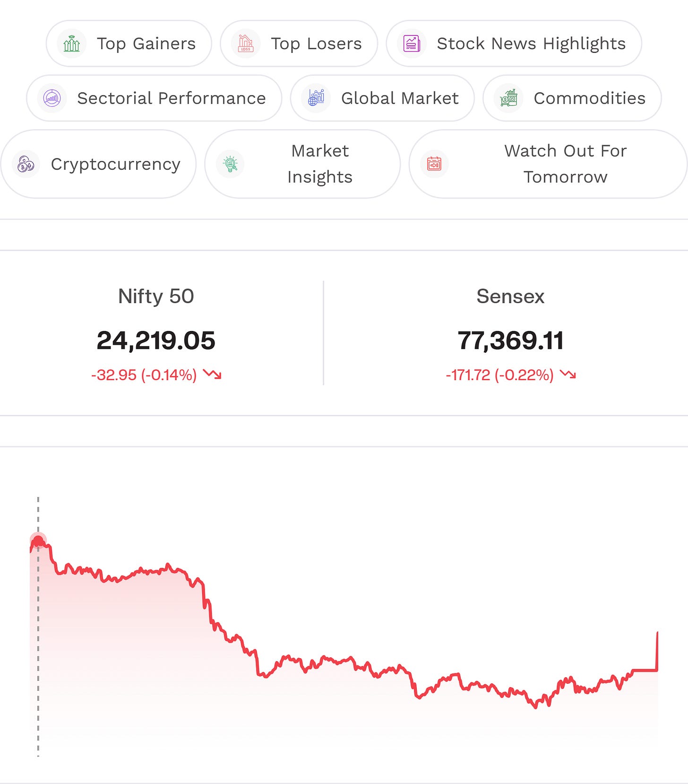Click the Commodities money icon

coord(508,98)
